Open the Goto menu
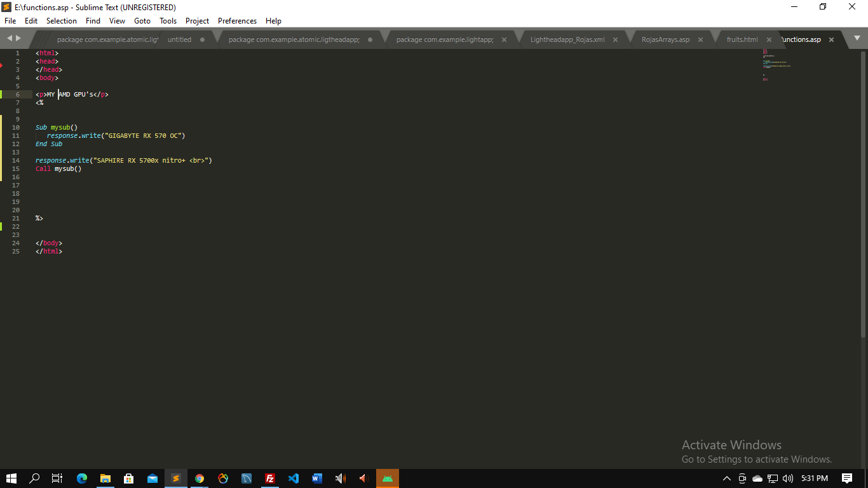868x488 pixels. pos(142,21)
